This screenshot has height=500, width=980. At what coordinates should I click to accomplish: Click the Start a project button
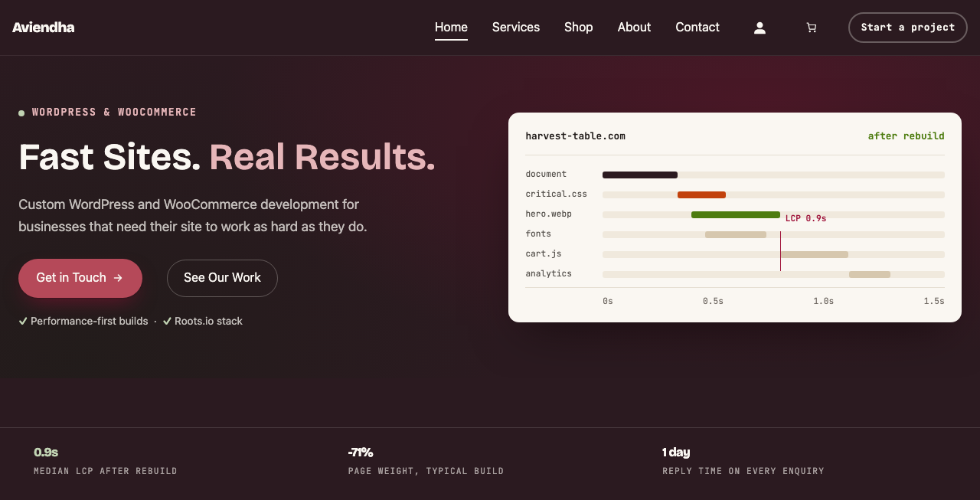(908, 28)
